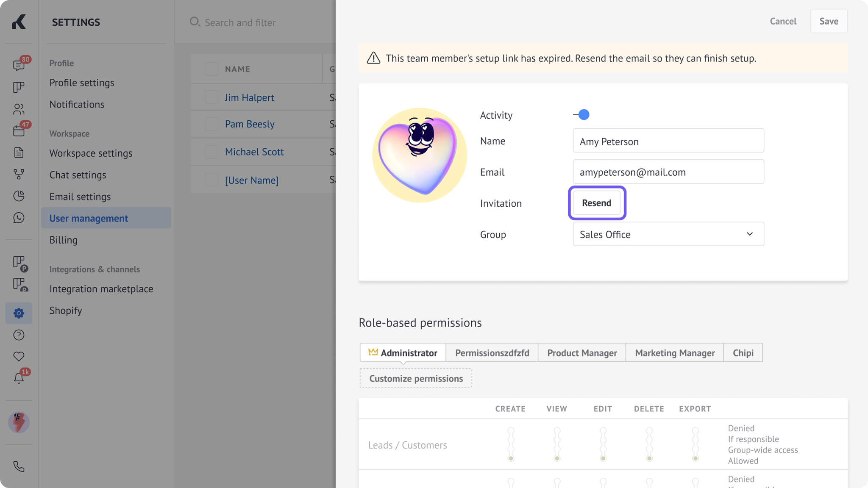Screen dimensions: 868x488
Task: Click the Save button
Action: click(829, 21)
